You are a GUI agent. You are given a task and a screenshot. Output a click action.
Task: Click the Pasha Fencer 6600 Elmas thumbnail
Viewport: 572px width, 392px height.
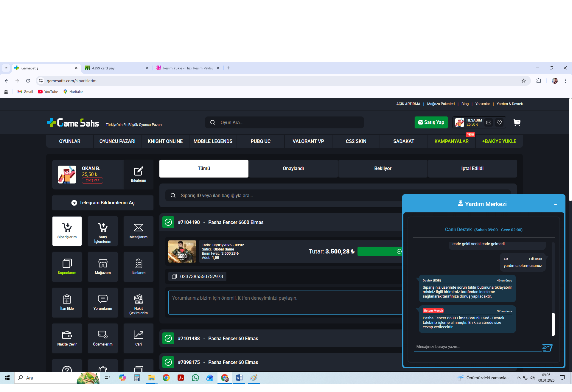pyautogui.click(x=182, y=251)
